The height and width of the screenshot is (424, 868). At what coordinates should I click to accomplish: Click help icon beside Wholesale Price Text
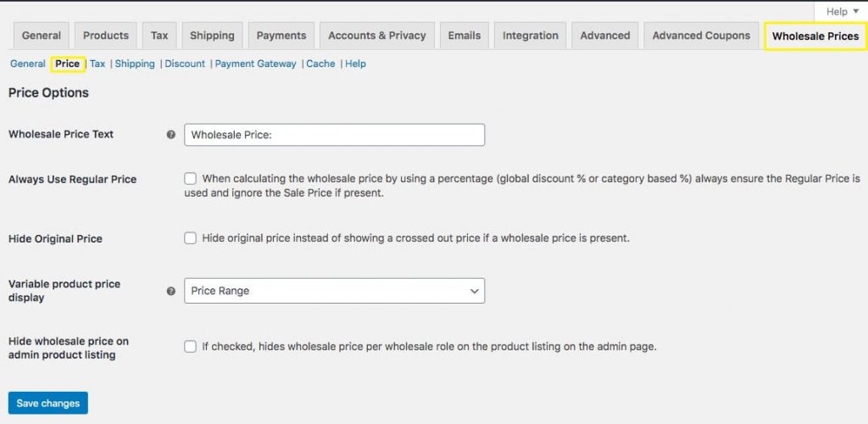point(171,135)
